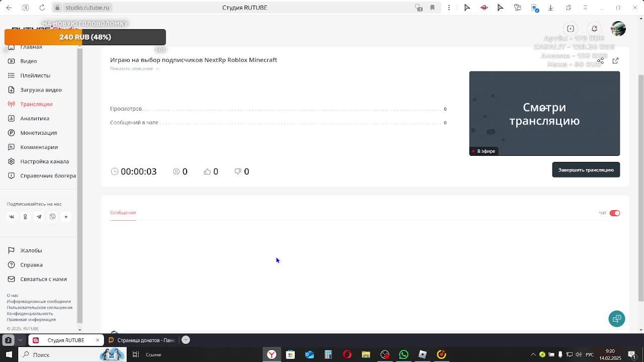
Task: Open the browser downloads icon
Action: click(x=550, y=8)
